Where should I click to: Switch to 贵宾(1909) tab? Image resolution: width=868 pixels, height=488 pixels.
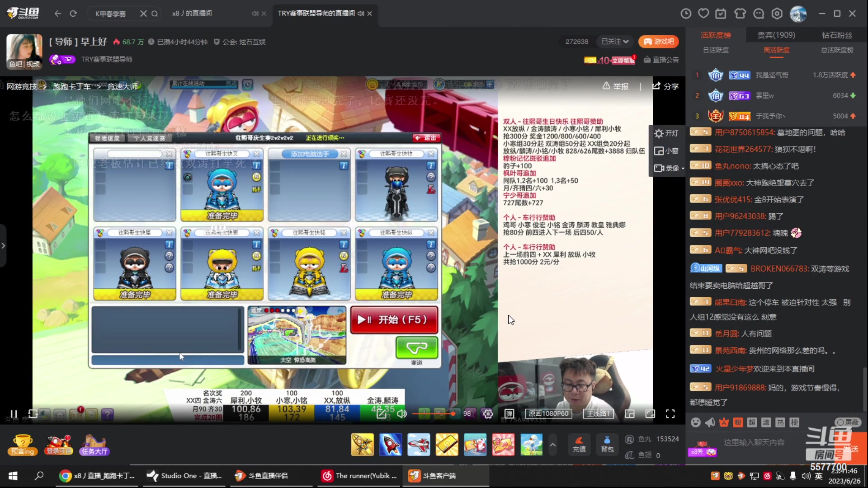(x=776, y=35)
